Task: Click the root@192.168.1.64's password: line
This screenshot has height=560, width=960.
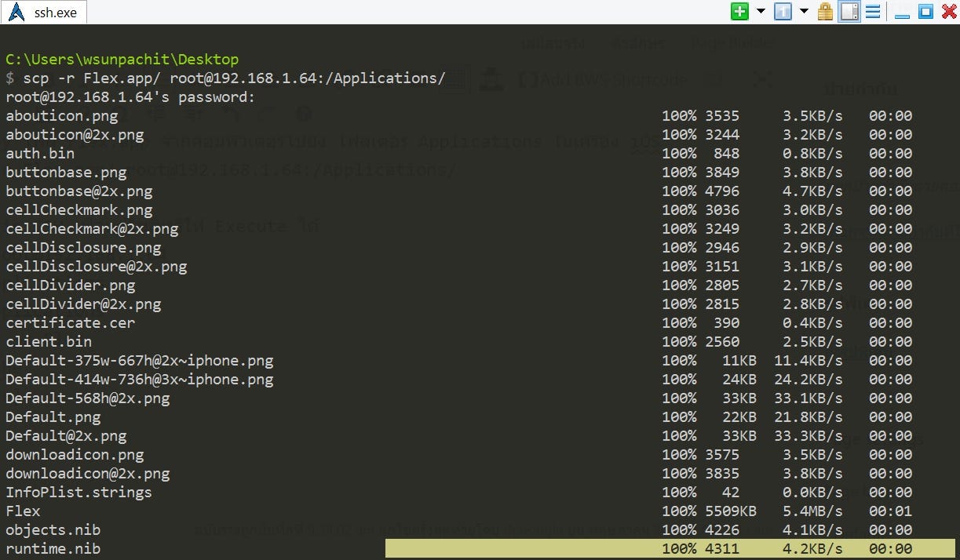Action: click(x=130, y=97)
